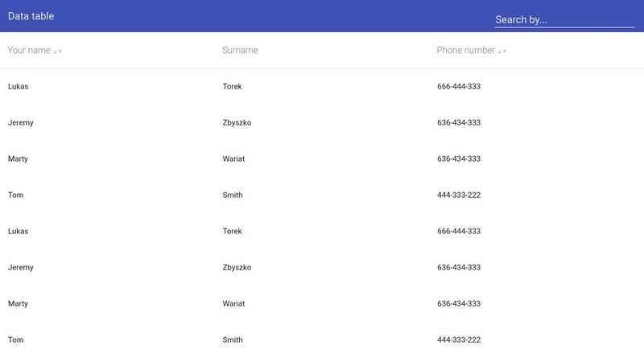Sort by the Phone number column header
The width and height of the screenshot is (644, 362).
(465, 50)
